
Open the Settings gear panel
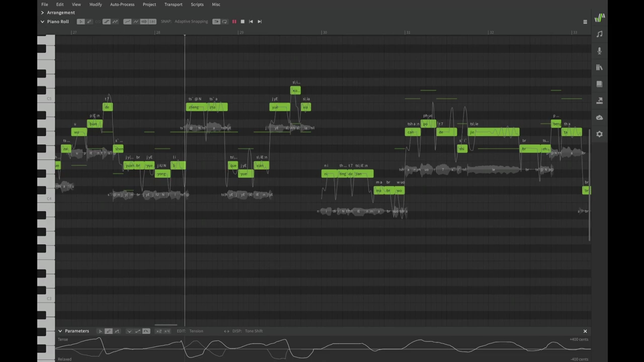coord(599,134)
